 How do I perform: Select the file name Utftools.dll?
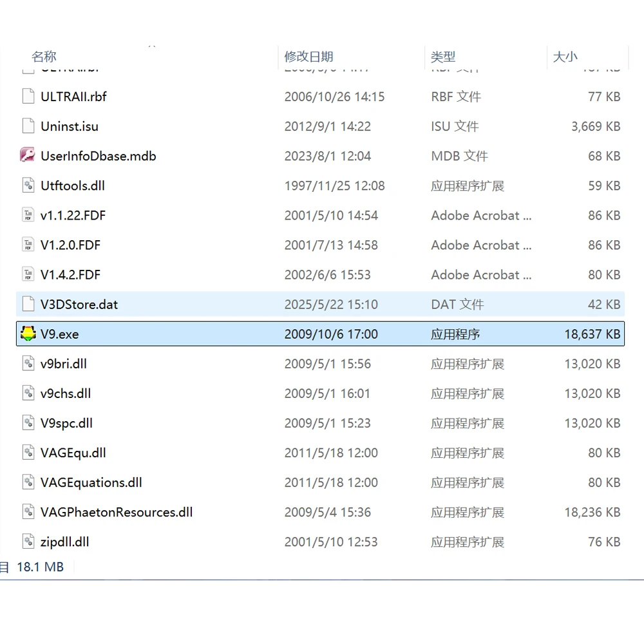point(73,185)
